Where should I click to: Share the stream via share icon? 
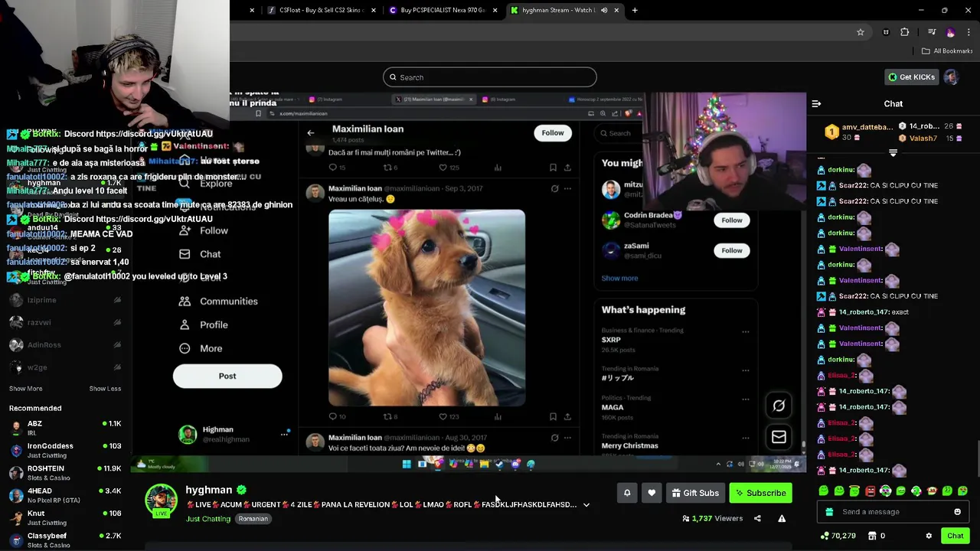(x=757, y=518)
